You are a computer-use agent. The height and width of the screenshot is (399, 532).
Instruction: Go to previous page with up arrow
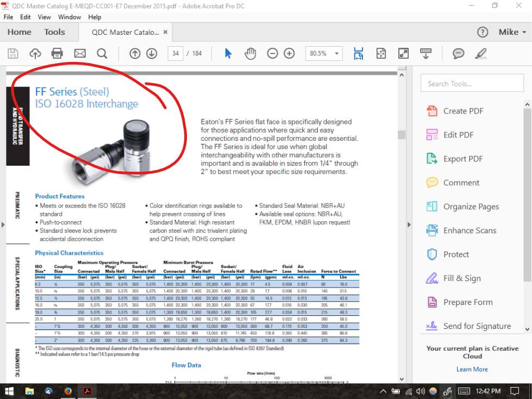(x=135, y=53)
